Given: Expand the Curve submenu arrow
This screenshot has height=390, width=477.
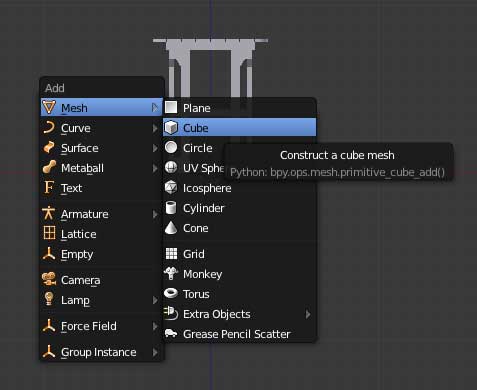Looking at the screenshot, I should [x=155, y=128].
